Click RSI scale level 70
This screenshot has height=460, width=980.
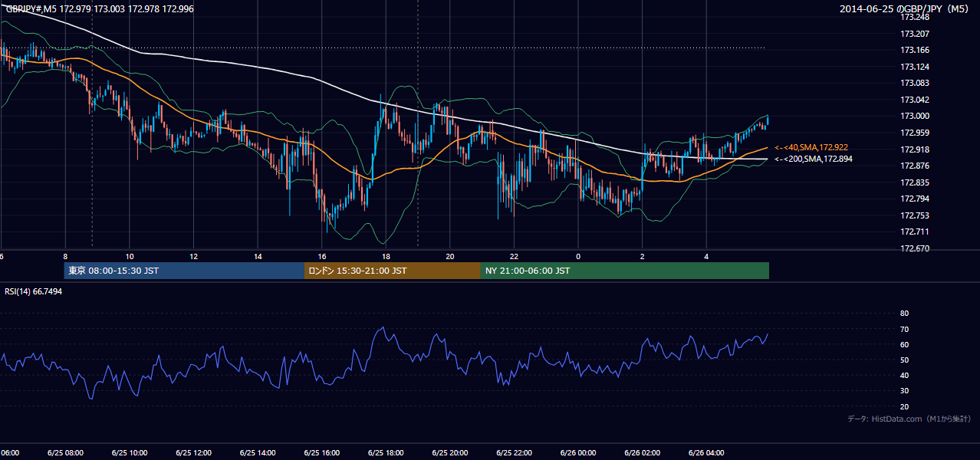[x=904, y=329]
